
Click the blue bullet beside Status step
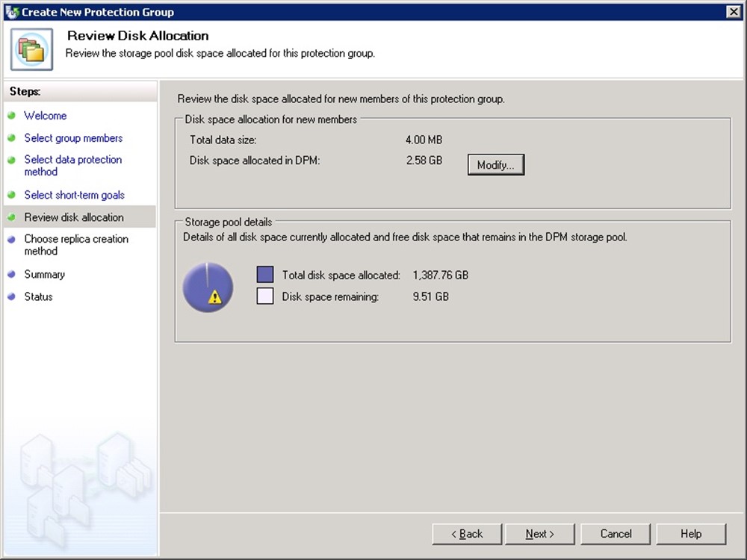[12, 297]
